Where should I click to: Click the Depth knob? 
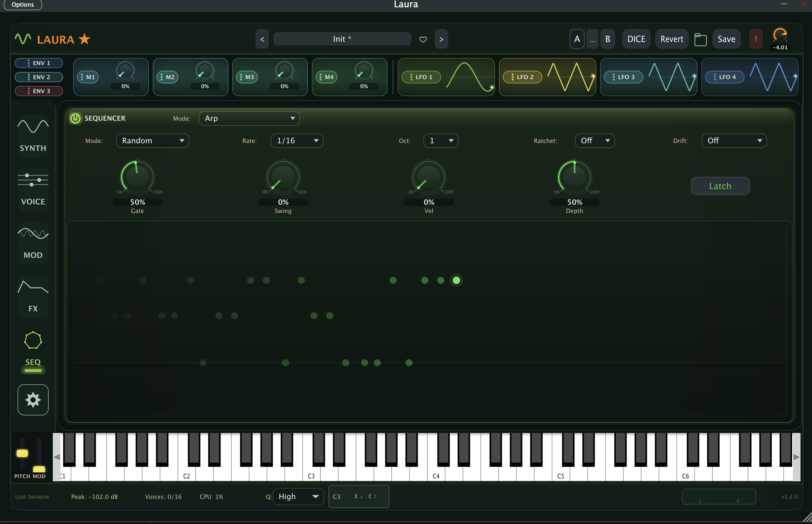pyautogui.click(x=574, y=177)
